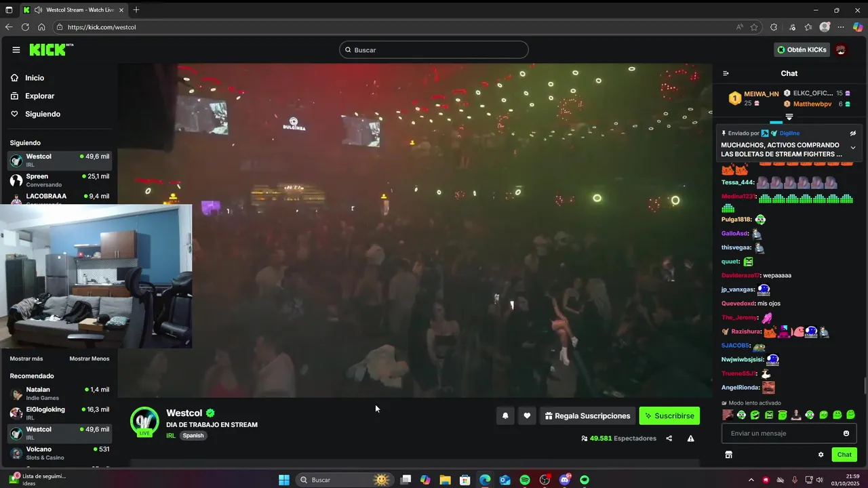This screenshot has width=868, height=488.
Task: Click the share stream icon
Action: pyautogui.click(x=669, y=439)
